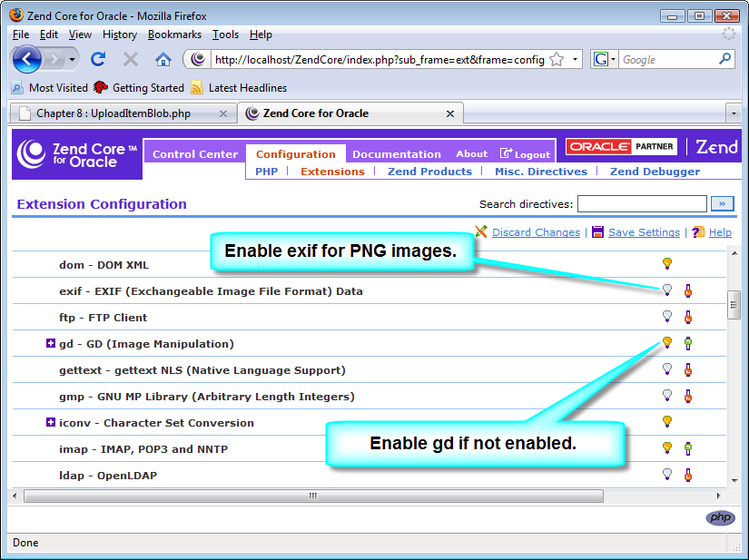This screenshot has height=560, width=749.
Task: Click the horizontal scrollbar thumb
Action: click(x=313, y=496)
